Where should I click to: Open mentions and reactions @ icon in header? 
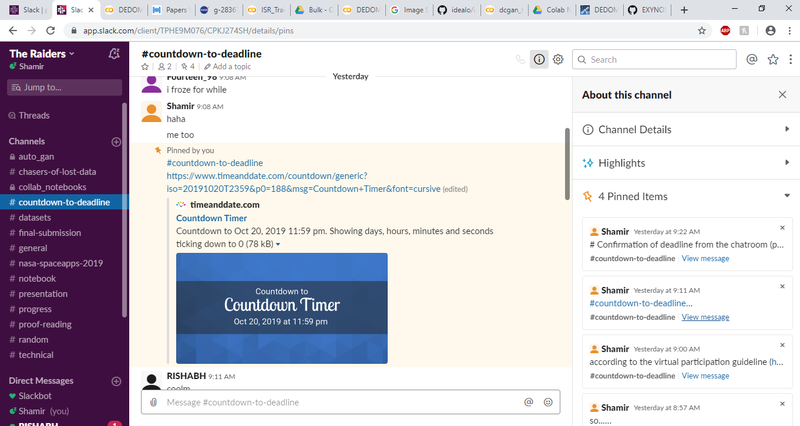pos(752,59)
